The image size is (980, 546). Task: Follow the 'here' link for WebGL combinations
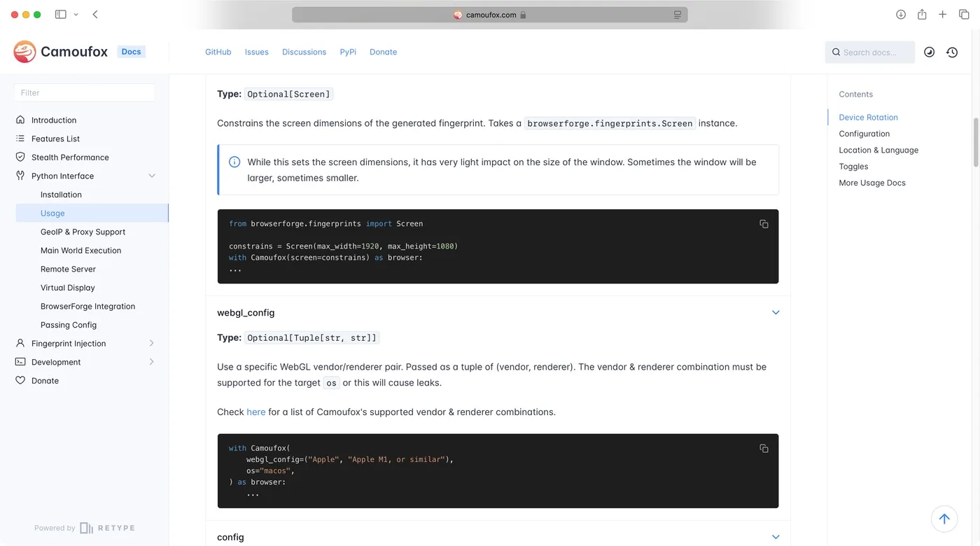[255, 412]
